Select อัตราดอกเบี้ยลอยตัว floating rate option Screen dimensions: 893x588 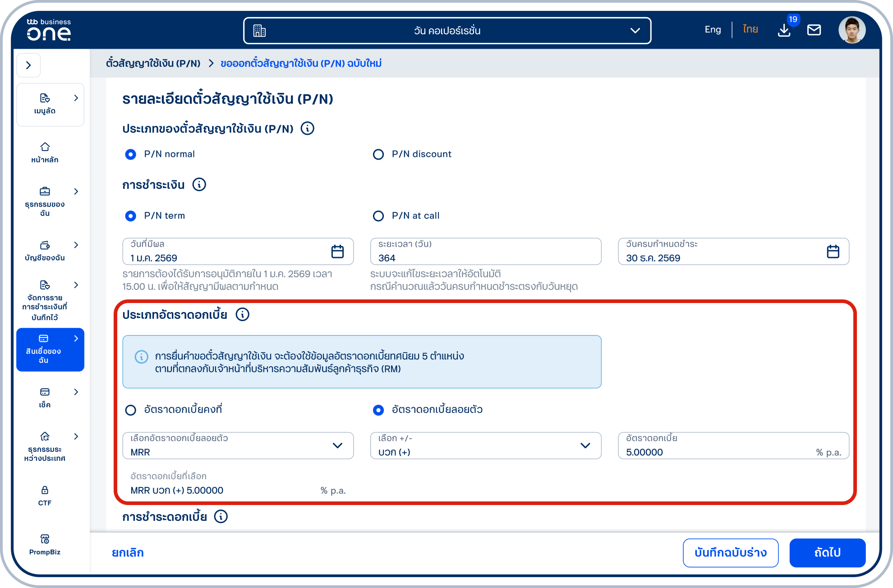pos(378,410)
